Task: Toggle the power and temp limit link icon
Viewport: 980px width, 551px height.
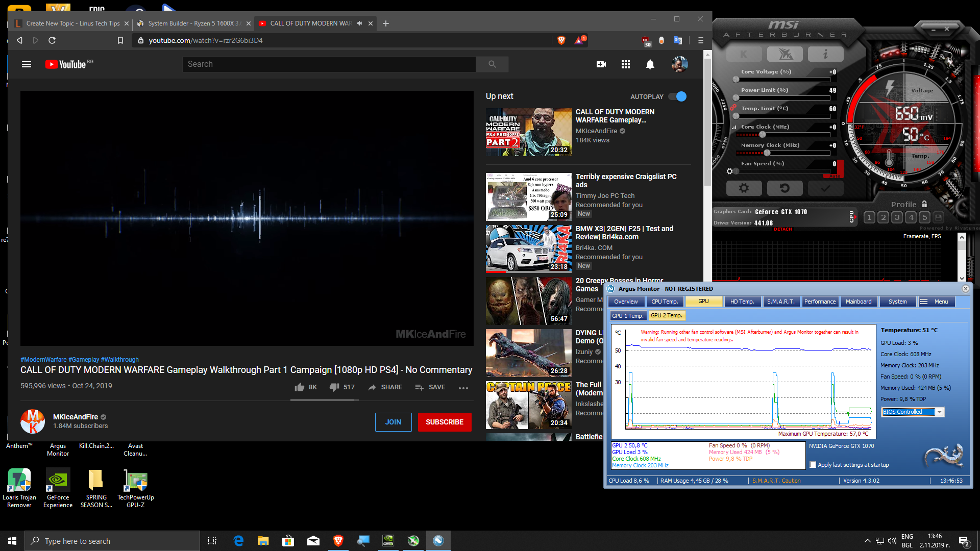Action: tap(733, 108)
